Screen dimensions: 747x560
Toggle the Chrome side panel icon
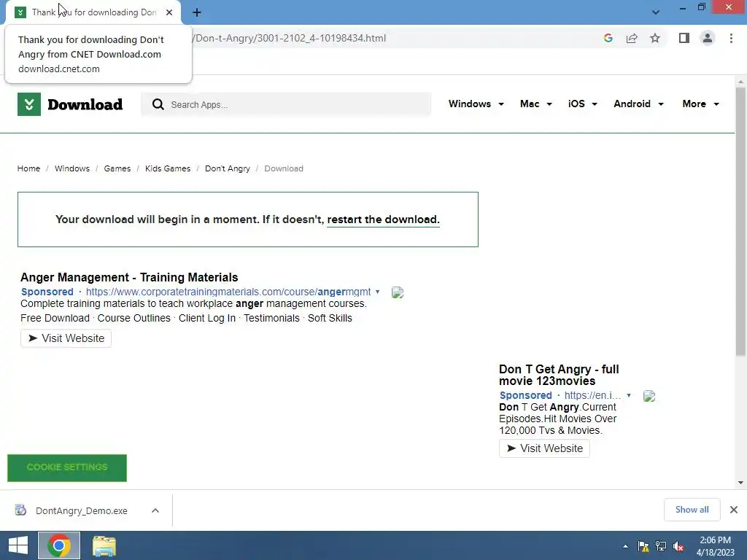pos(684,38)
